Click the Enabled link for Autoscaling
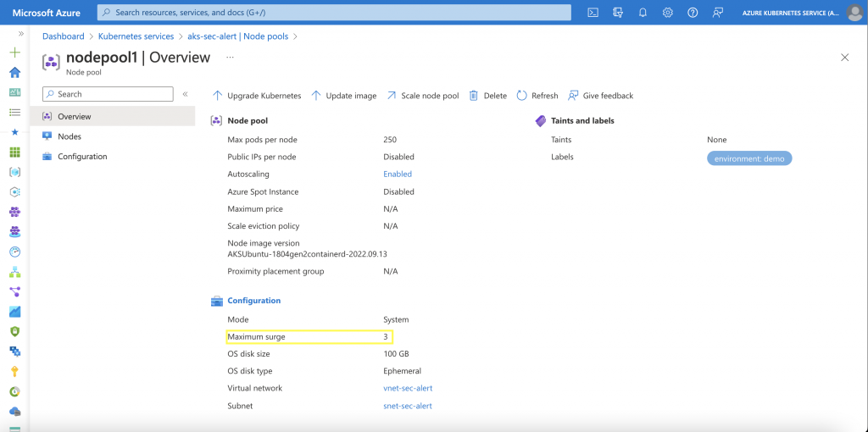The image size is (868, 432). click(x=398, y=174)
